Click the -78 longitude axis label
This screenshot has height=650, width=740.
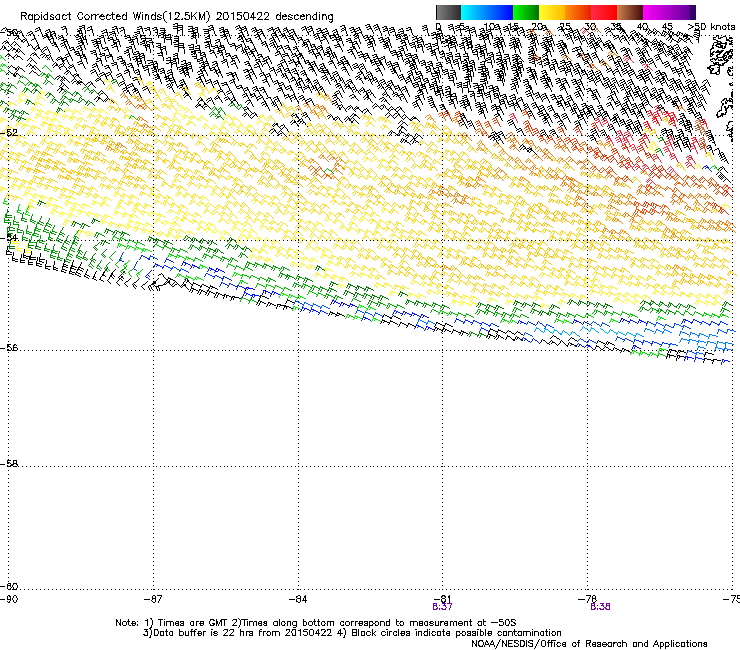(588, 599)
